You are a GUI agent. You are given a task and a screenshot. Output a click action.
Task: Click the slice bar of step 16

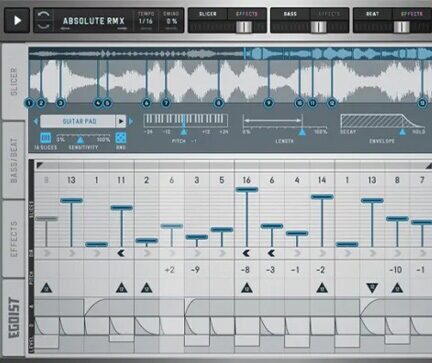click(x=247, y=190)
